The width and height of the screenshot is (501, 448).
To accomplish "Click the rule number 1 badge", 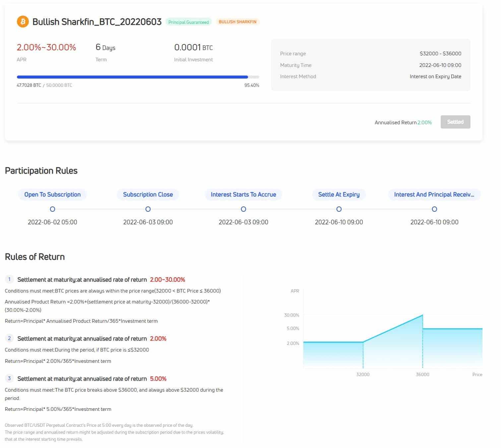I will click(x=9, y=279).
